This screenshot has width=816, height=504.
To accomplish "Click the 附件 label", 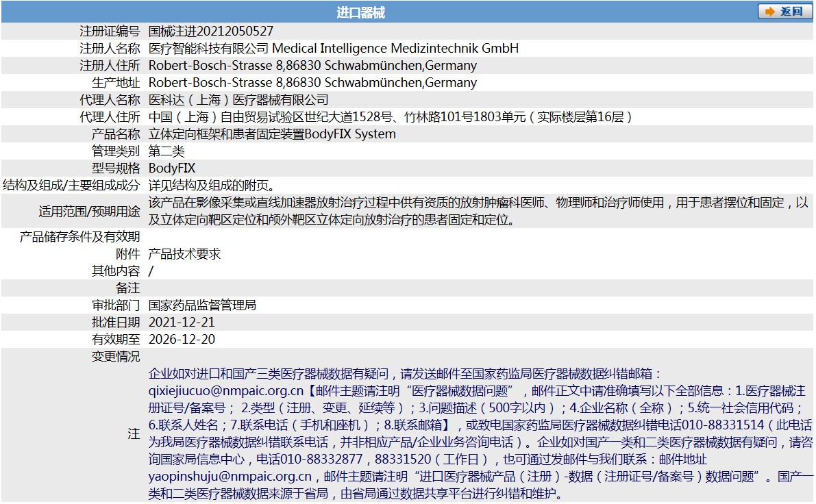I will tap(128, 254).
